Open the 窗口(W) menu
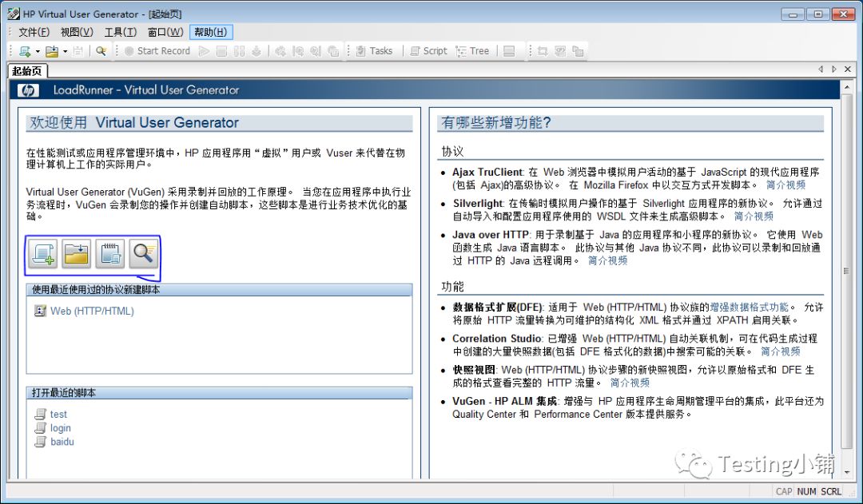The width and height of the screenshot is (863, 504). click(165, 33)
